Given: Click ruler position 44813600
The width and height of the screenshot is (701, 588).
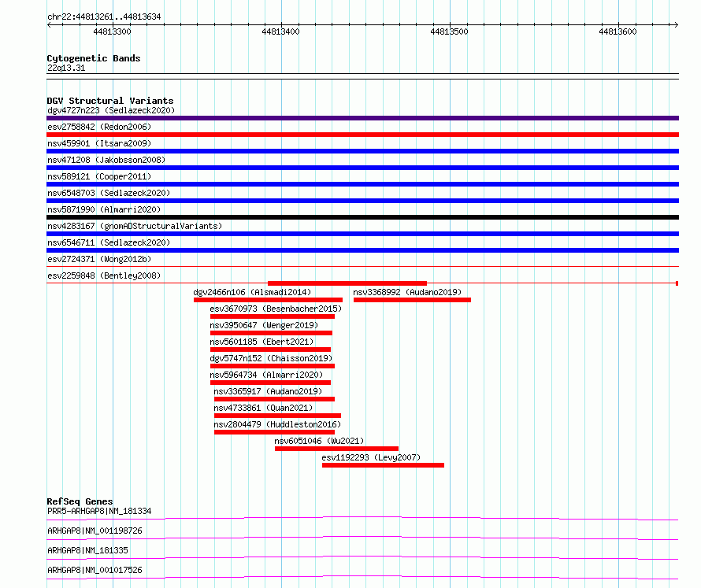Looking at the screenshot, I should tap(618, 31).
